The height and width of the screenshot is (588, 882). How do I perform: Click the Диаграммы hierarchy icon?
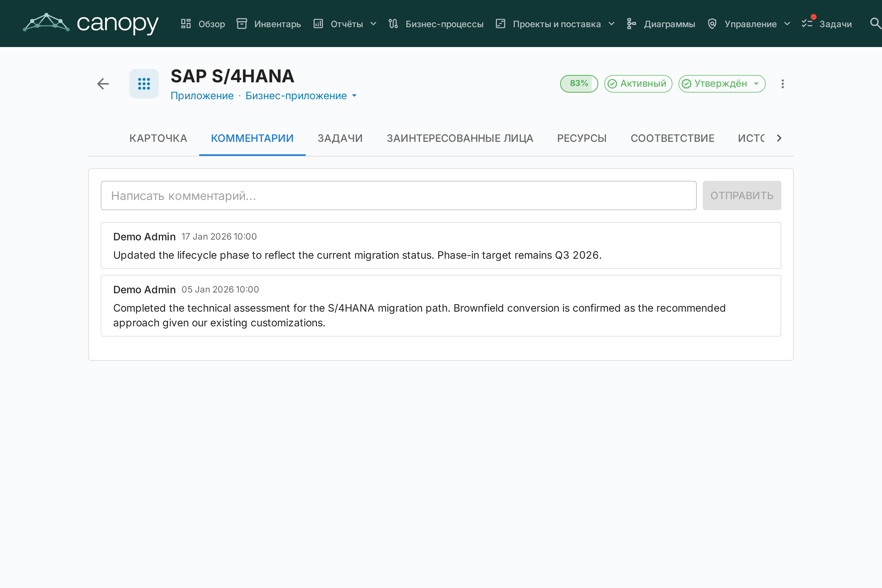click(632, 24)
